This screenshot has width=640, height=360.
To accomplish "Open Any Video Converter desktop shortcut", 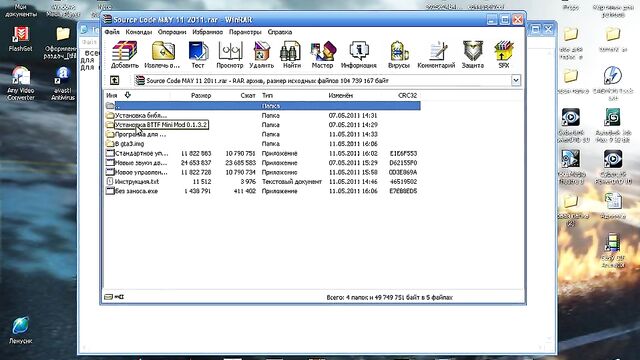I will click(x=20, y=83).
